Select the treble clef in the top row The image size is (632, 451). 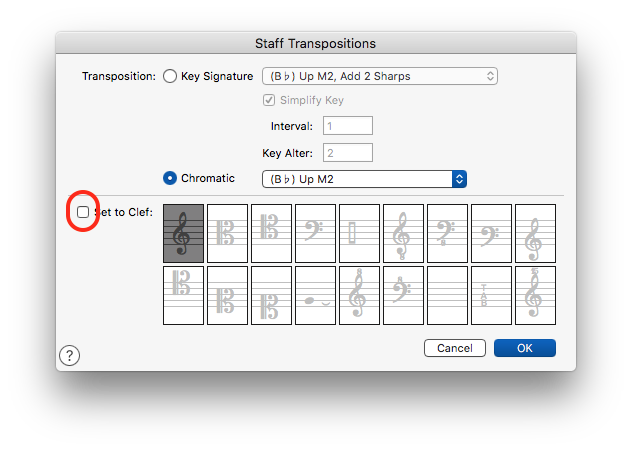(x=183, y=233)
